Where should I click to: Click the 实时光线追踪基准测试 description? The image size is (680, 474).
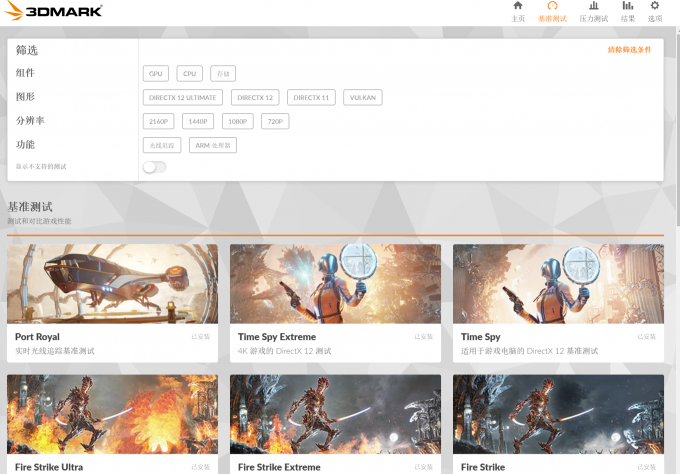(x=55, y=351)
